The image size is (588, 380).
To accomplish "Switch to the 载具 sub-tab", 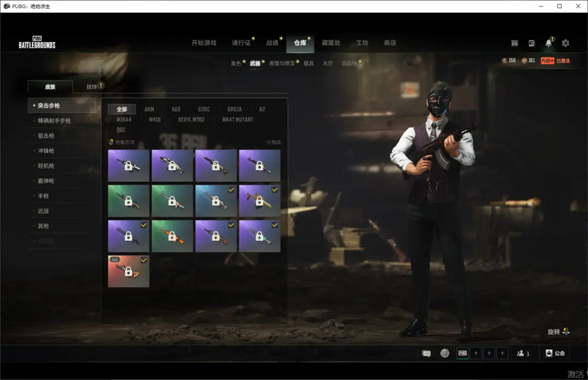I will click(309, 63).
